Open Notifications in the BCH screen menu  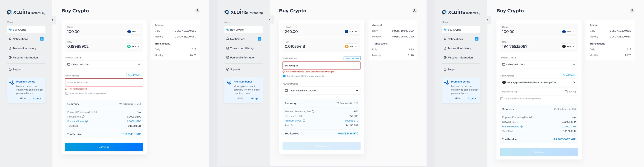26,39
